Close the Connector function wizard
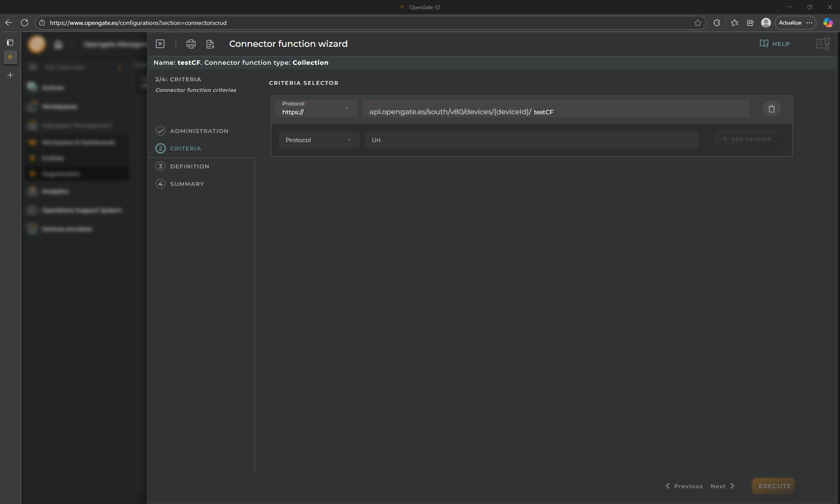 pos(160,44)
